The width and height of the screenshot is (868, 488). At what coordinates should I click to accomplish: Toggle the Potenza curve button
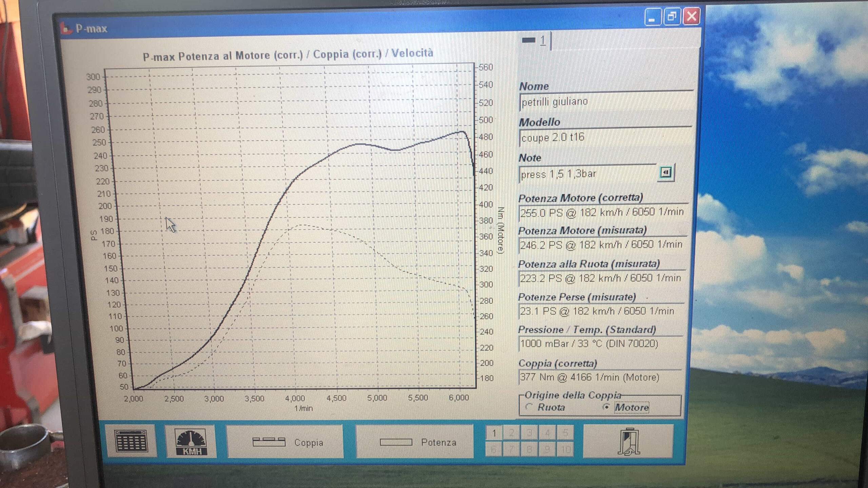pos(414,442)
